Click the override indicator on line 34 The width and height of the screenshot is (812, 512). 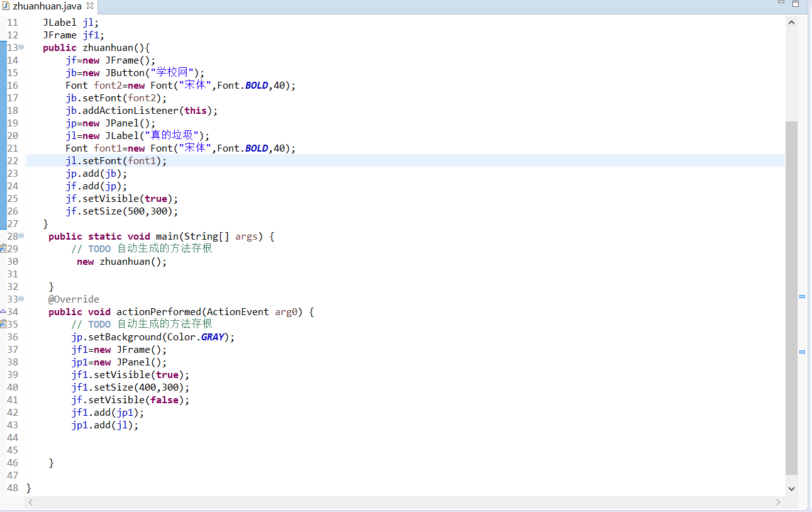point(3,311)
